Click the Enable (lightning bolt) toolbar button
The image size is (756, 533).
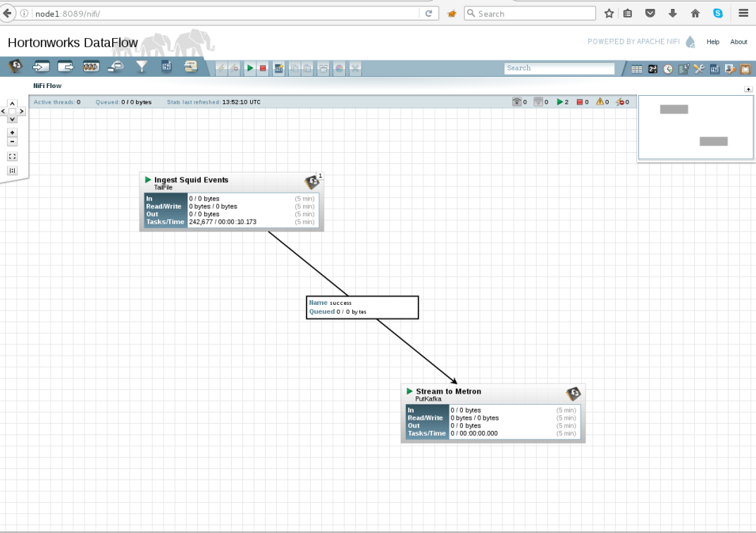[221, 68]
